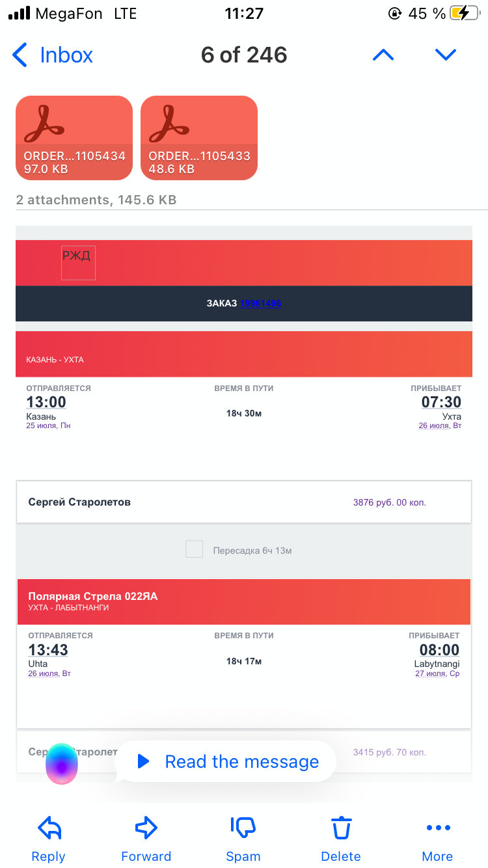Tap the Reply arrow icon
488x868 pixels.
[x=49, y=828]
